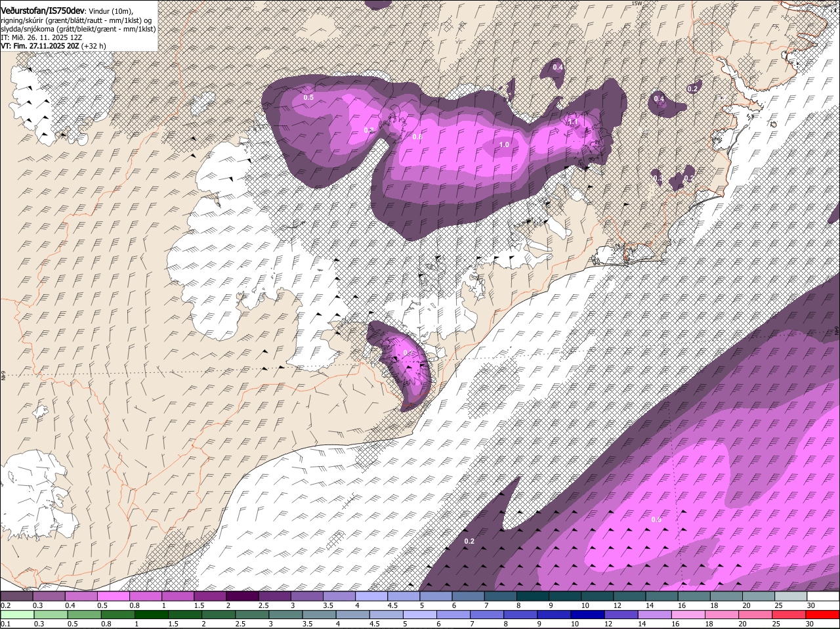Select lavender upper swatch between 4 and 4.5
840x629 pixels.
point(371,596)
